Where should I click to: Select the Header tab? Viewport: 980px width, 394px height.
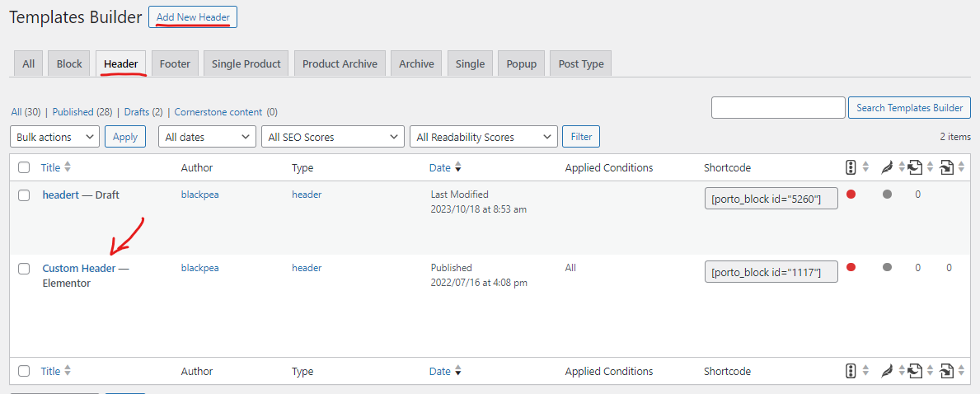121,63
